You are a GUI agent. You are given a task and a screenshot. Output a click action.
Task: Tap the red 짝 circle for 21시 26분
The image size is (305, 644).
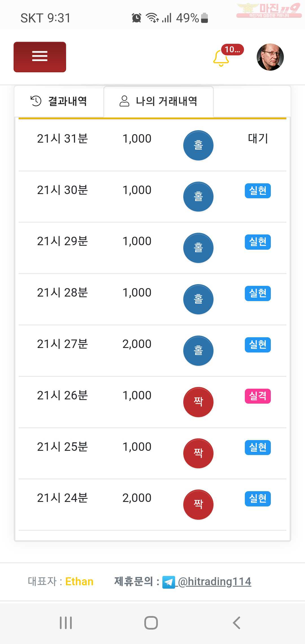[198, 402]
